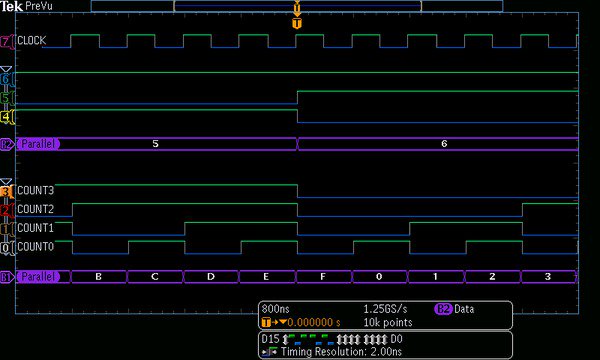
Task: Click the orange trigger T position marker
Action: (297, 23)
